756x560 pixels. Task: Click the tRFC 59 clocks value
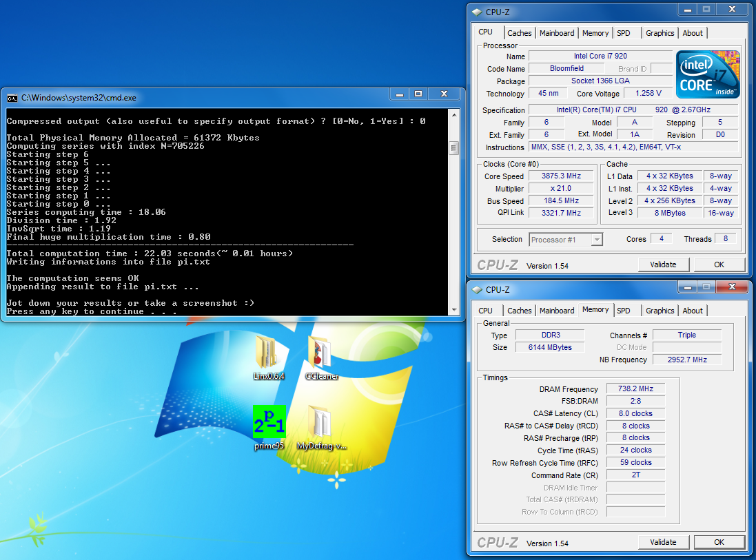point(635,462)
